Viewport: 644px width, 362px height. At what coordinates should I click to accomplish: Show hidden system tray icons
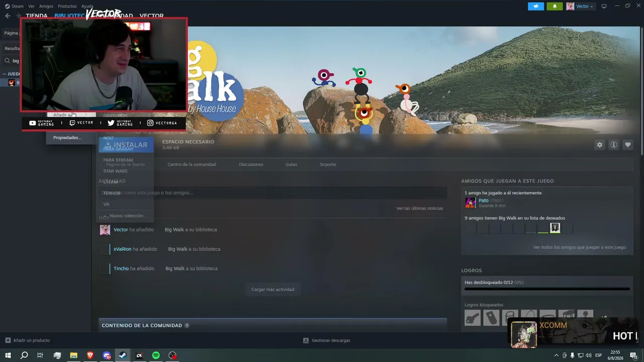556,355
